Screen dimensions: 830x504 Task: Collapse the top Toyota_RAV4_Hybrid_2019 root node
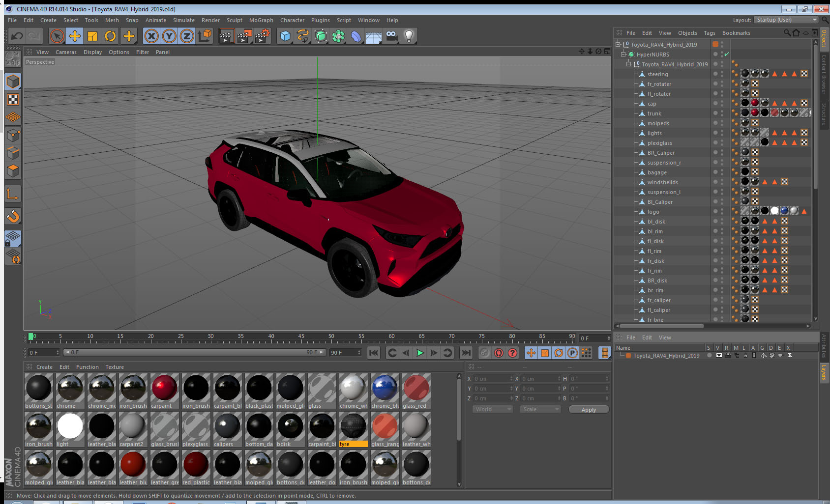tap(618, 44)
